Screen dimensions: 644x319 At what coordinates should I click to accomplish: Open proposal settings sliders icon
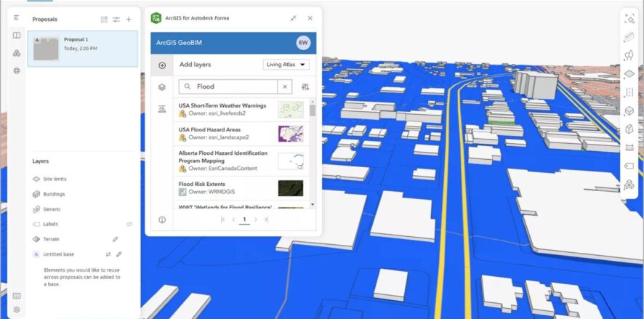(116, 20)
